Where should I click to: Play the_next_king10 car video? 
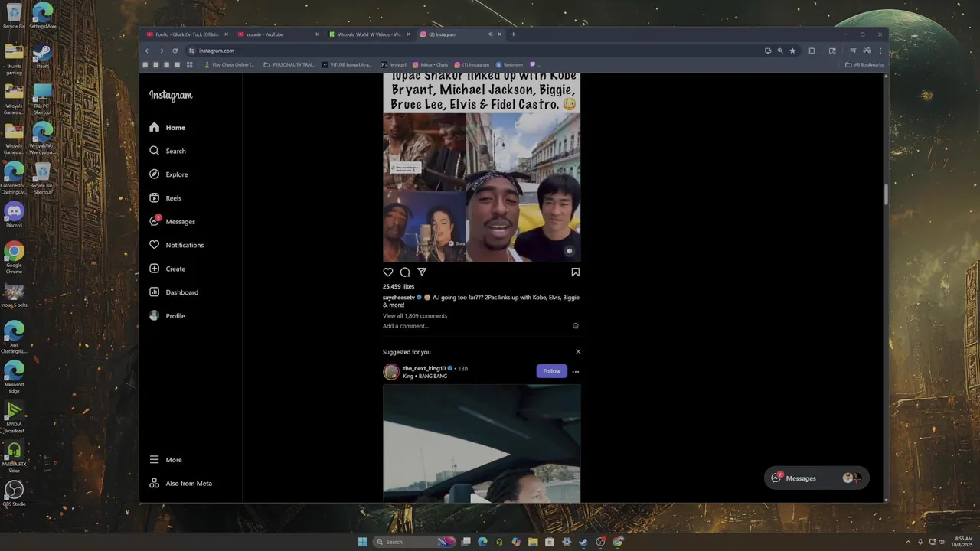pyautogui.click(x=482, y=443)
